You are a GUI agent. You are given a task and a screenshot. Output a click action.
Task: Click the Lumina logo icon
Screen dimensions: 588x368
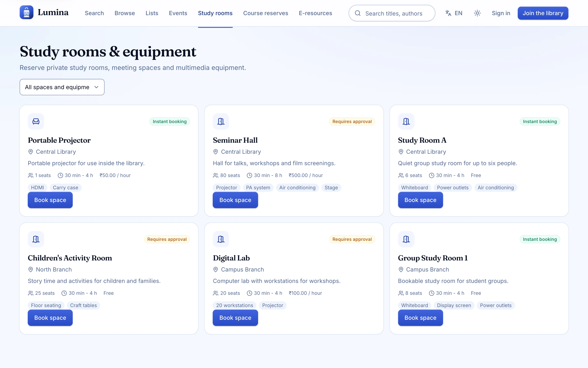click(x=27, y=12)
